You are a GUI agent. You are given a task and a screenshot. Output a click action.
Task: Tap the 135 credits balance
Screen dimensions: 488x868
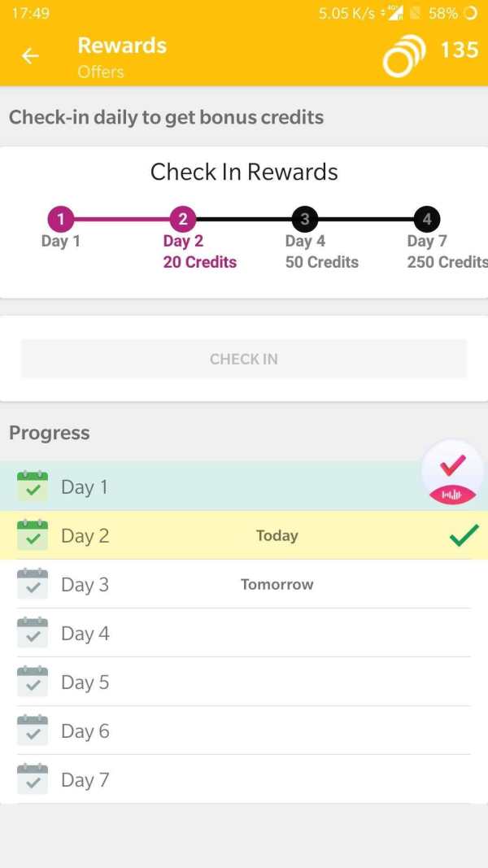pos(460,50)
